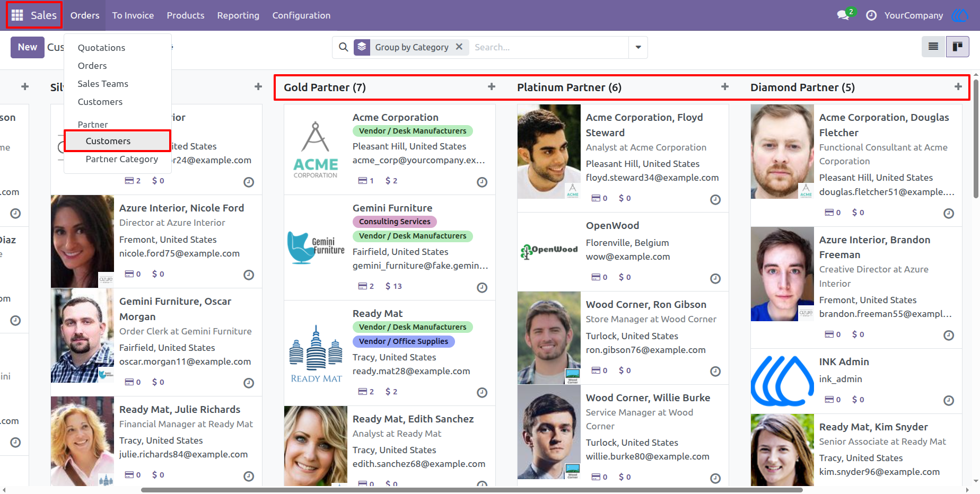This screenshot has height=494, width=980.
Task: Click the user avatar icon in navbar
Action: click(959, 15)
